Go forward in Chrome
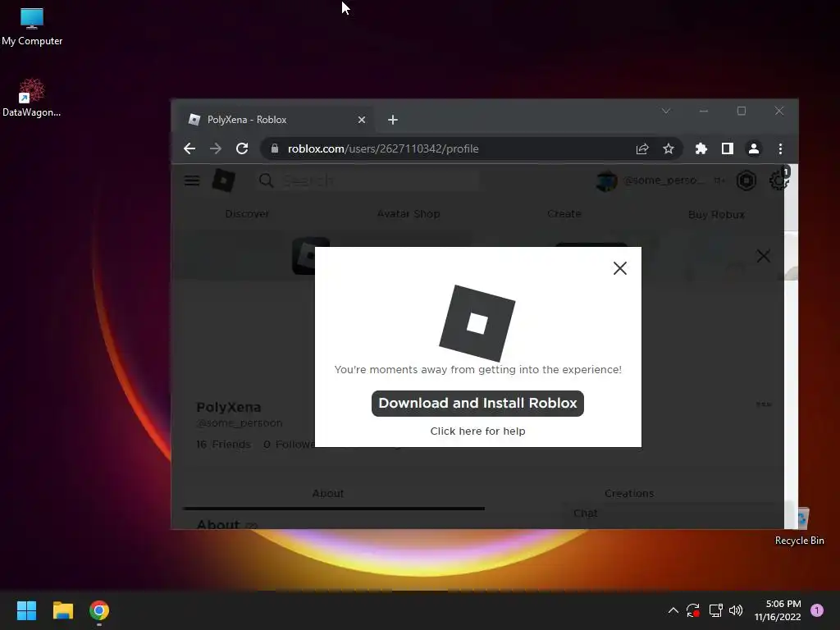 tap(216, 148)
